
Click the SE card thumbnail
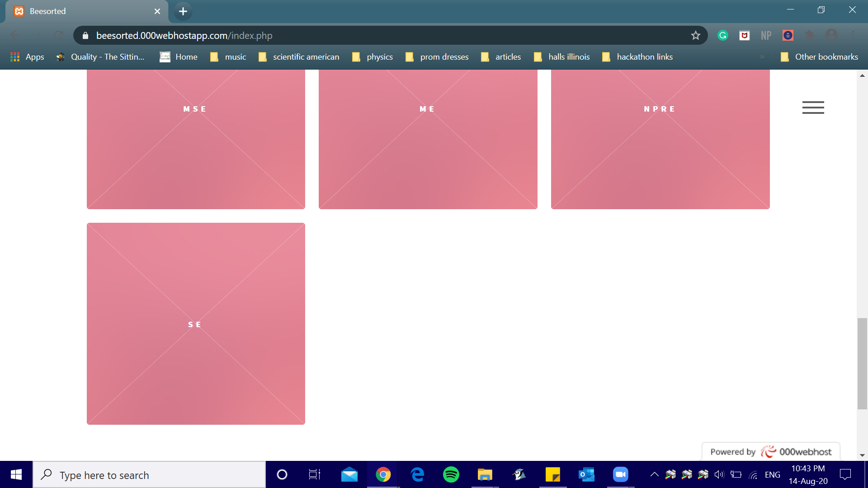pyautogui.click(x=196, y=324)
